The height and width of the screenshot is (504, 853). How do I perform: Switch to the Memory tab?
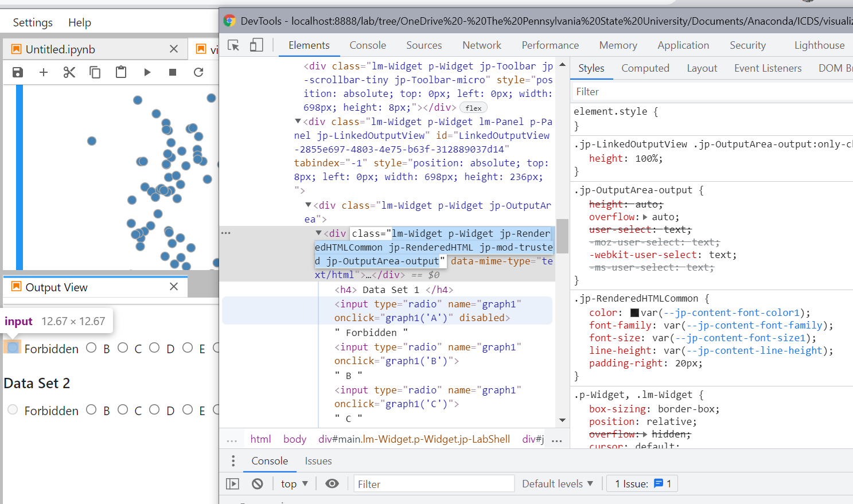(618, 45)
